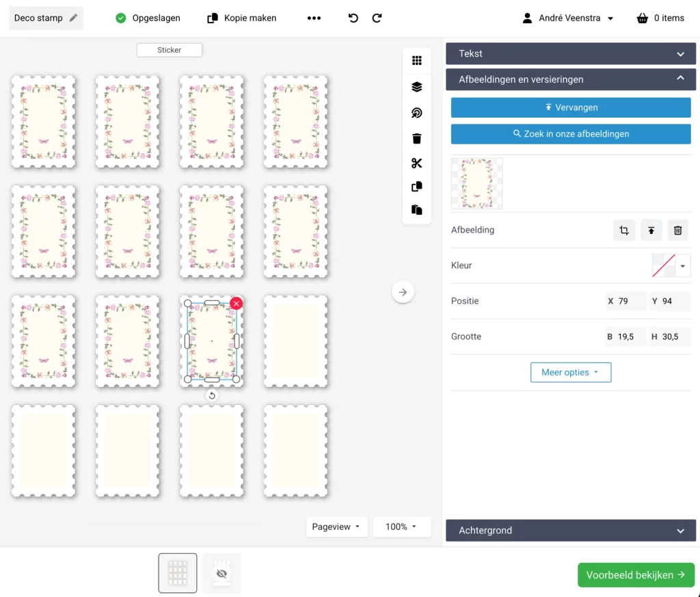The height and width of the screenshot is (597, 700).
Task: Click the undo arrow icon
Action: [353, 18]
